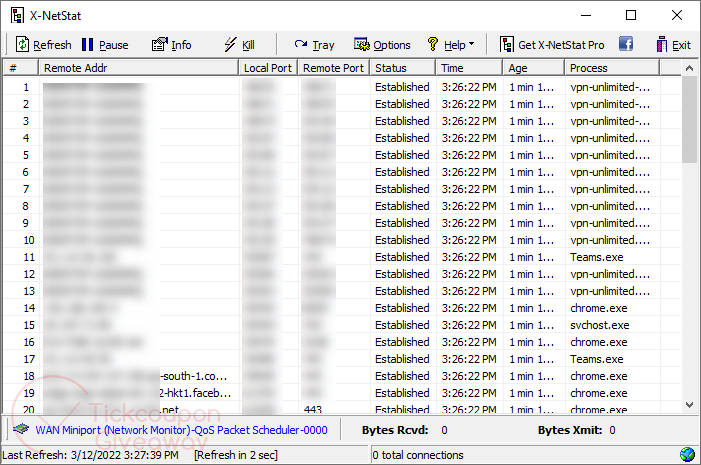Kill the selected connection
Screen dimensions: 701x465
click(x=239, y=45)
